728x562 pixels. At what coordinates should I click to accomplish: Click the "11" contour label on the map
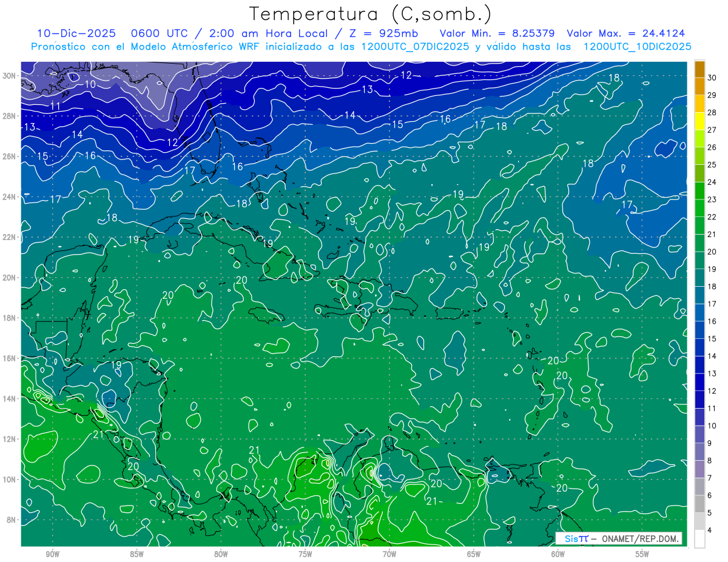56,105
